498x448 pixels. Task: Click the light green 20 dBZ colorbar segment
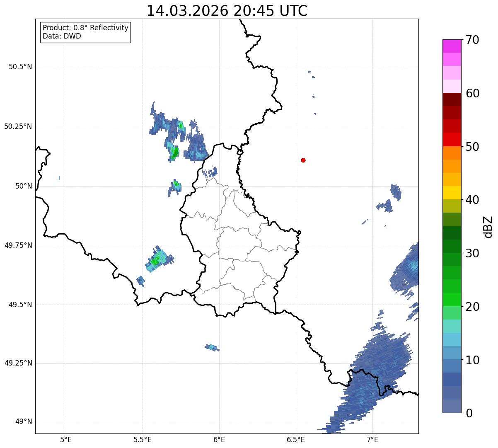pyautogui.click(x=452, y=300)
